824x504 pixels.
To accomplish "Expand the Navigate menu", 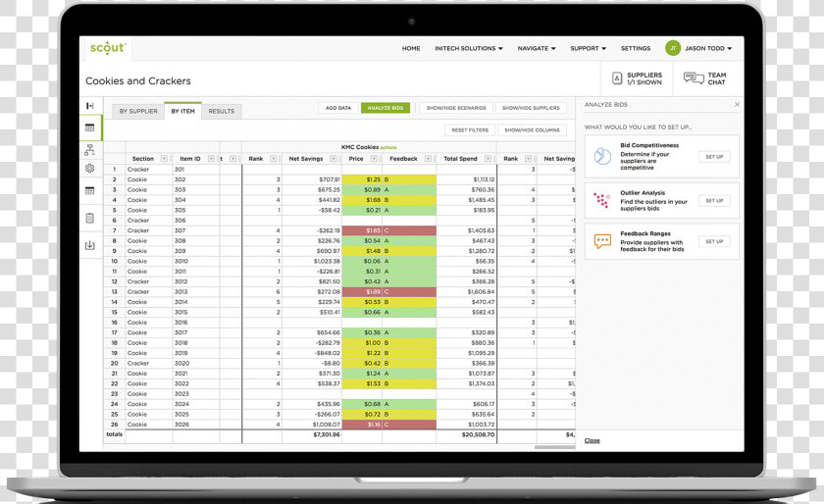I will (537, 48).
